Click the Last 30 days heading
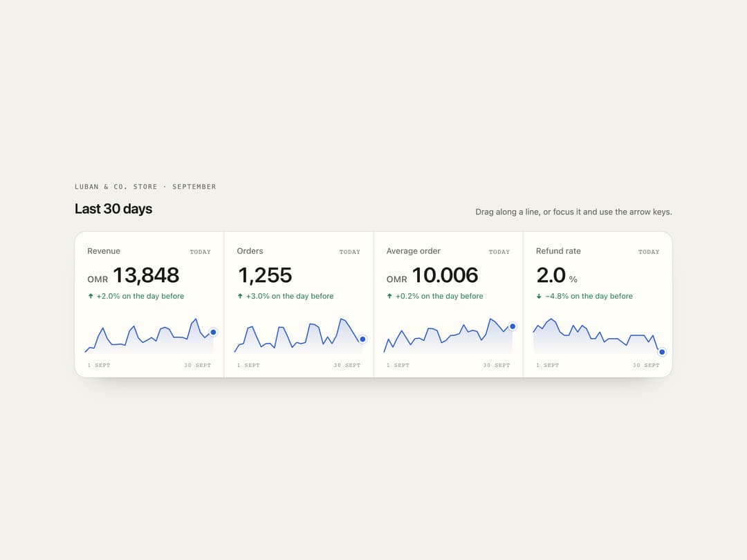The width and height of the screenshot is (747, 560). (x=113, y=209)
